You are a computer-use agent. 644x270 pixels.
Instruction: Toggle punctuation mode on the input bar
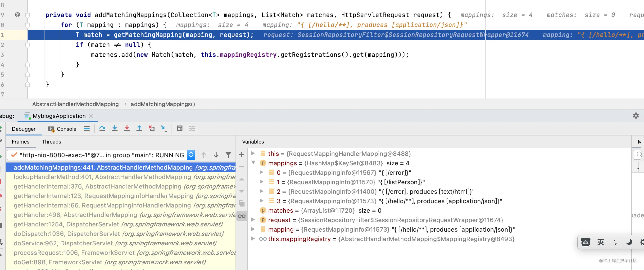[615, 242]
